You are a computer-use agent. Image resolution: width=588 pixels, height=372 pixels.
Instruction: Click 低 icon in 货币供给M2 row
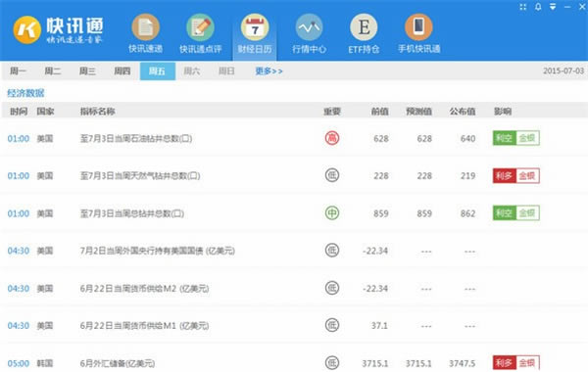tap(332, 288)
